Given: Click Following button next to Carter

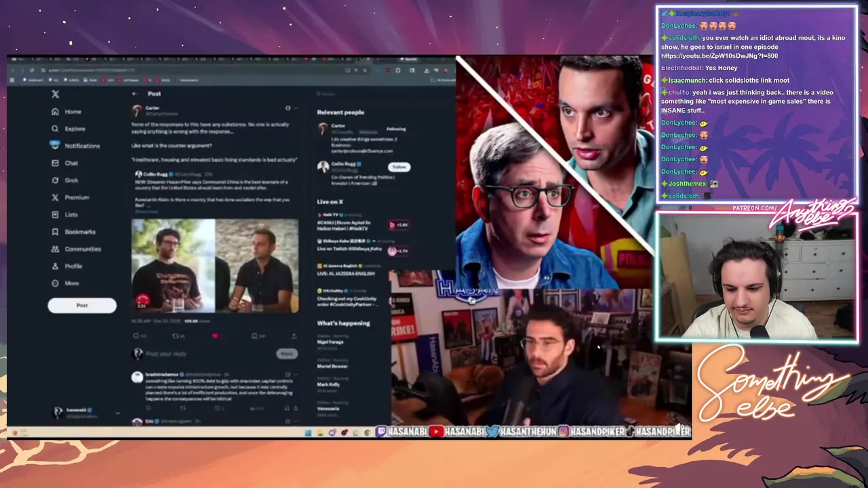Looking at the screenshot, I should (x=396, y=129).
